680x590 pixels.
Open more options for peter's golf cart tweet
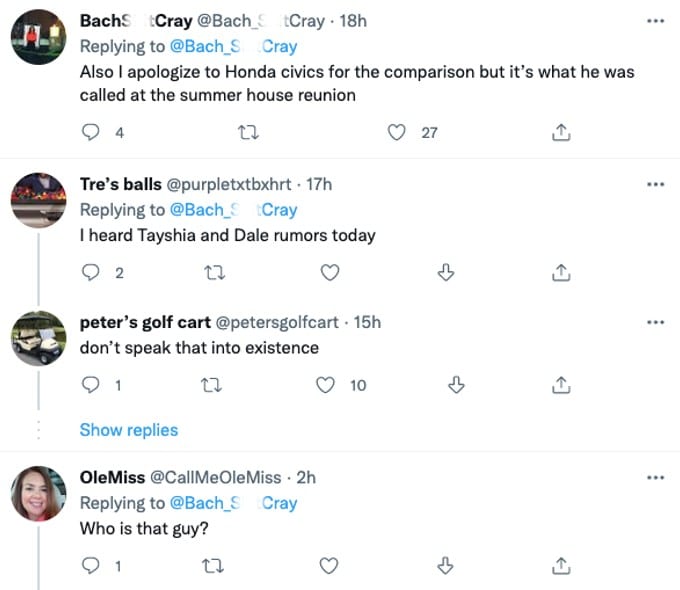point(655,323)
